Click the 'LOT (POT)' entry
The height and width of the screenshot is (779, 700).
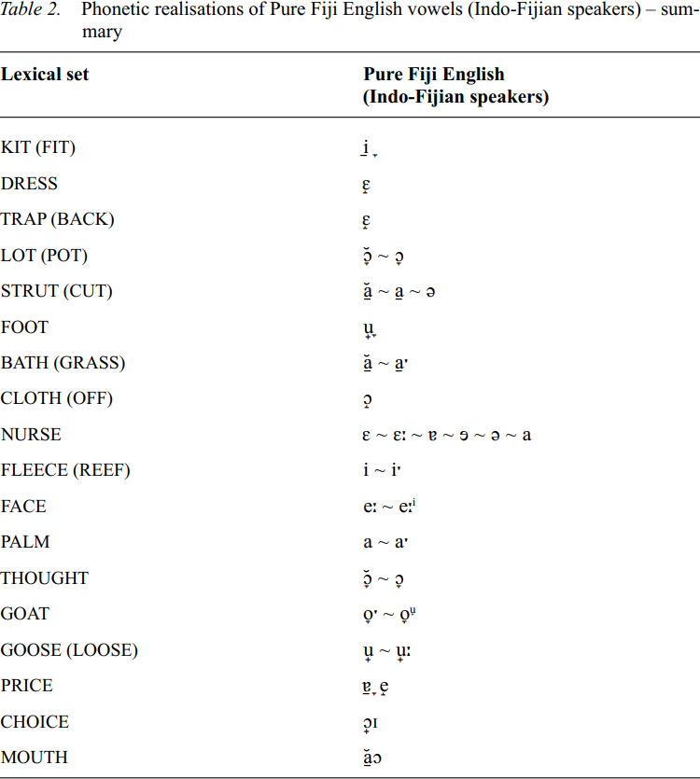(x=44, y=256)
